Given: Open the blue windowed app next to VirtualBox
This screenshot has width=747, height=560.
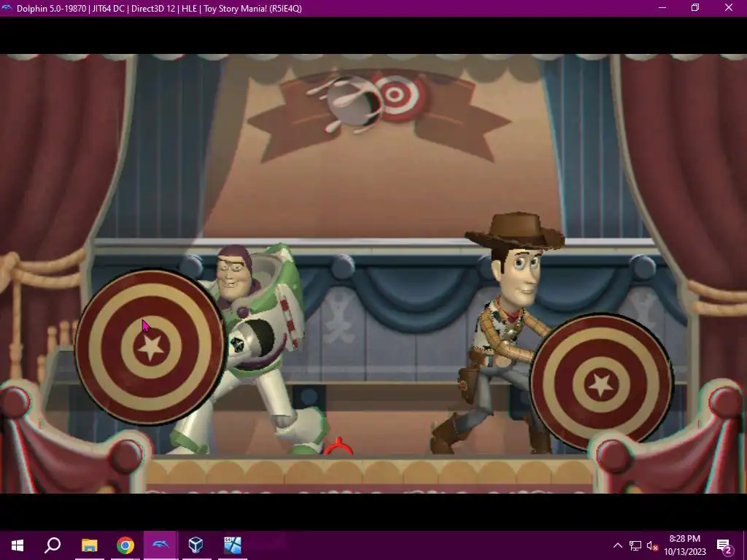Looking at the screenshot, I should tap(233, 545).
